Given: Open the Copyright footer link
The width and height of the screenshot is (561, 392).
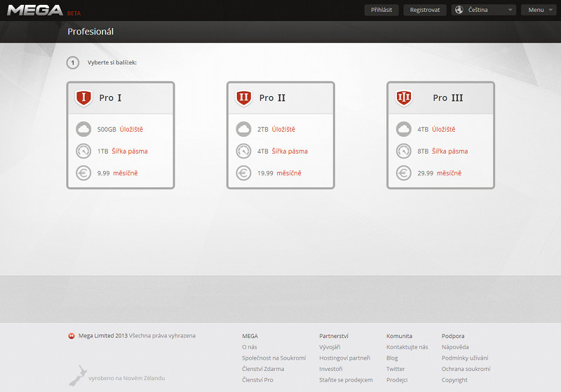Looking at the screenshot, I should click(x=454, y=380).
